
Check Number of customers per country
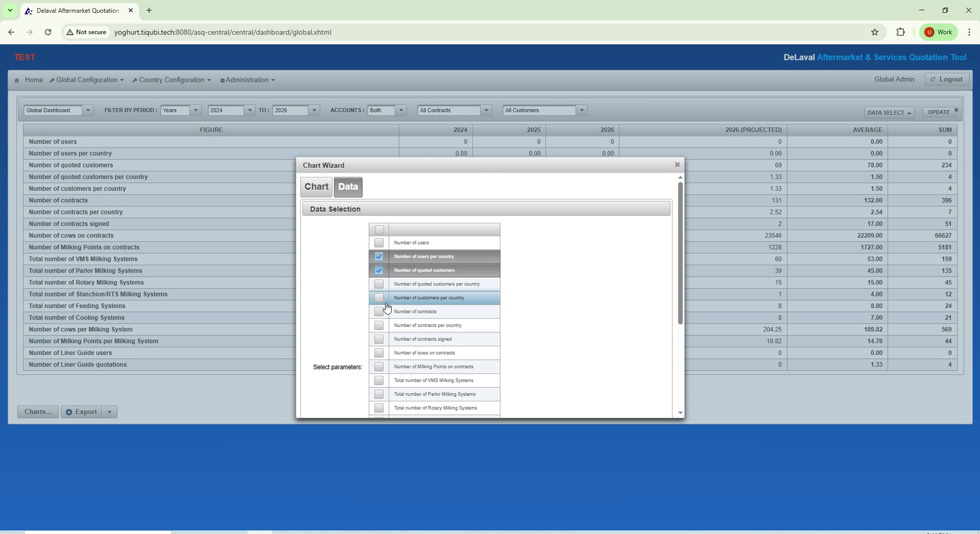(379, 298)
